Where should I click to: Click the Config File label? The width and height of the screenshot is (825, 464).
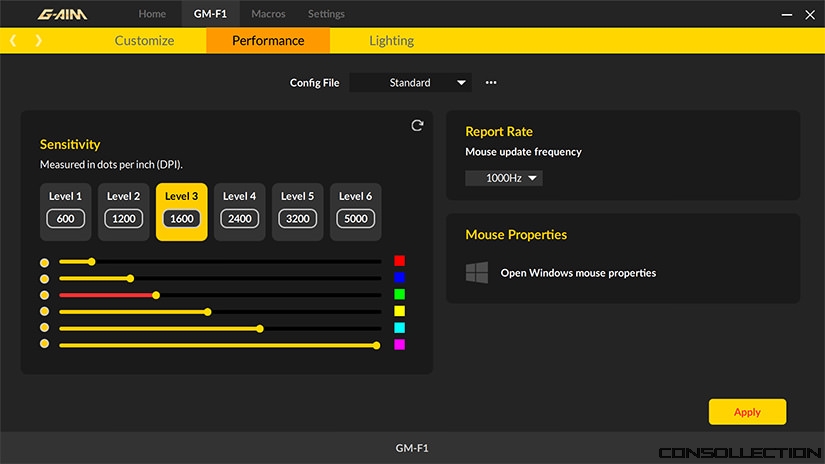(x=315, y=83)
